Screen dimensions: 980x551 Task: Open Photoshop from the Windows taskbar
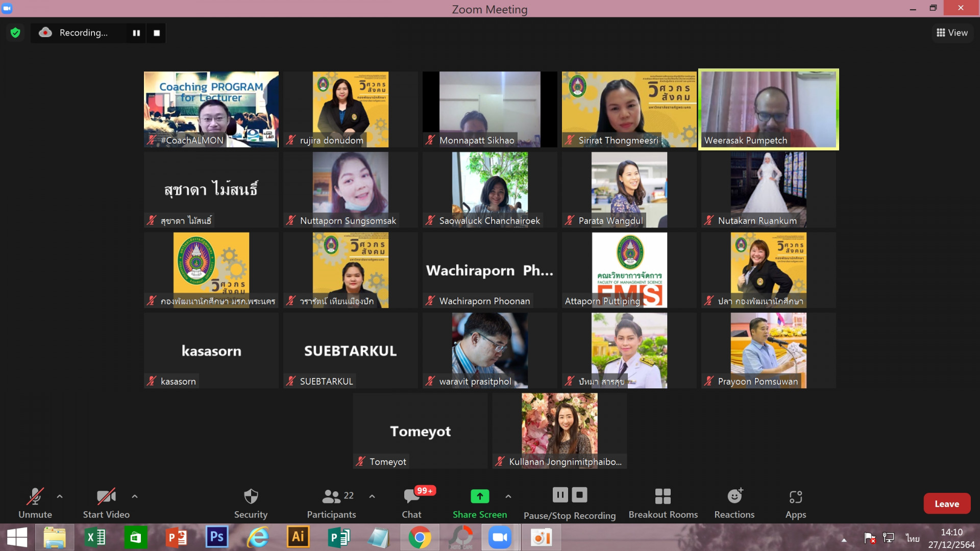click(x=217, y=537)
